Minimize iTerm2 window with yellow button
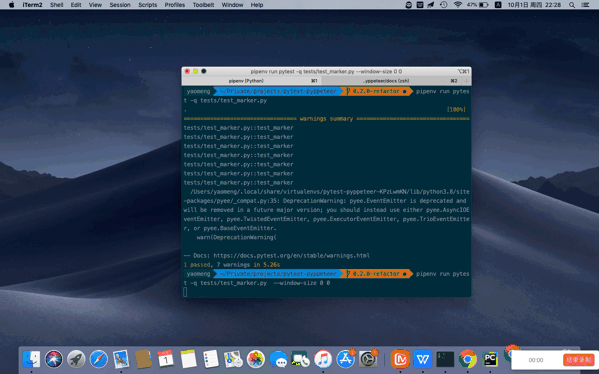 (x=195, y=71)
